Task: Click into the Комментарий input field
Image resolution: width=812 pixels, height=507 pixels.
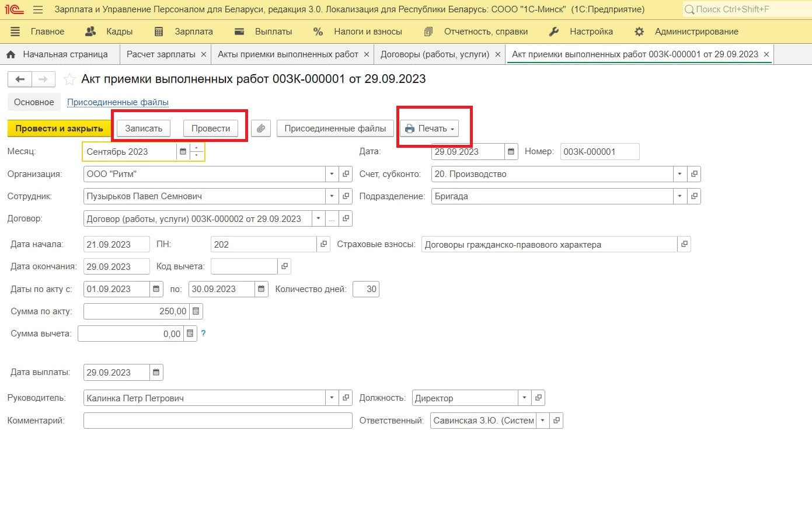Action: [218, 421]
